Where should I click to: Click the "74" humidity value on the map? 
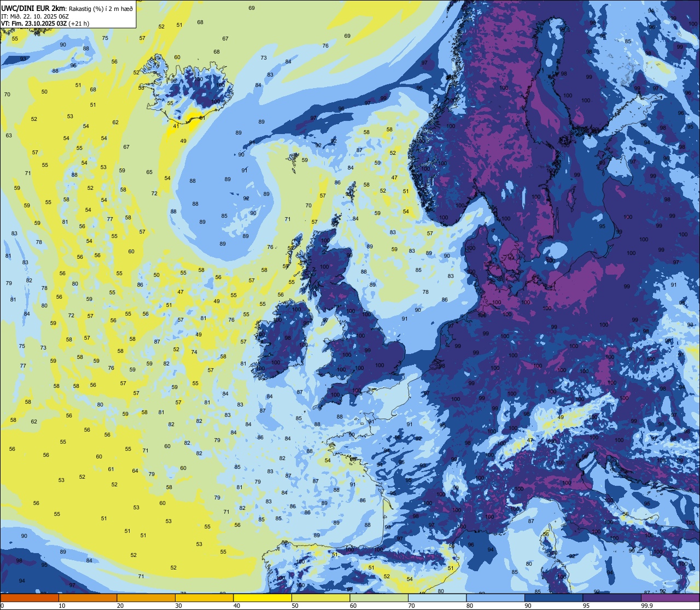click(x=194, y=352)
